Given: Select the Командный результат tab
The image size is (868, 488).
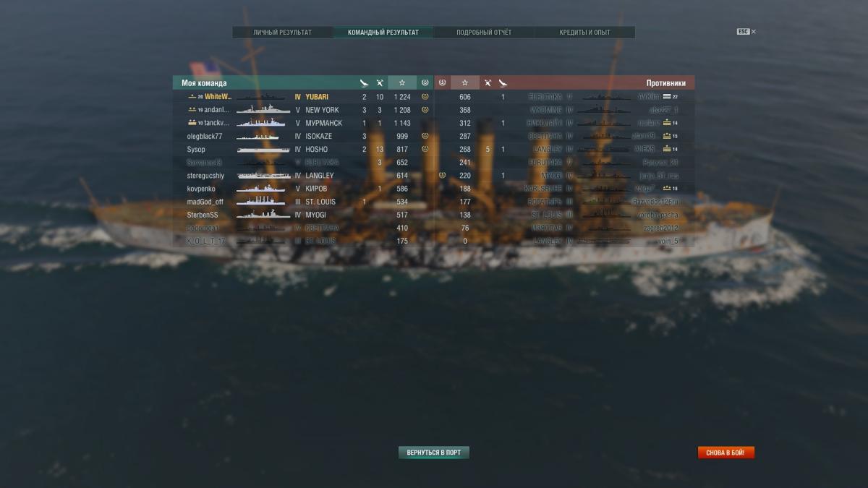Looking at the screenshot, I should tap(383, 33).
